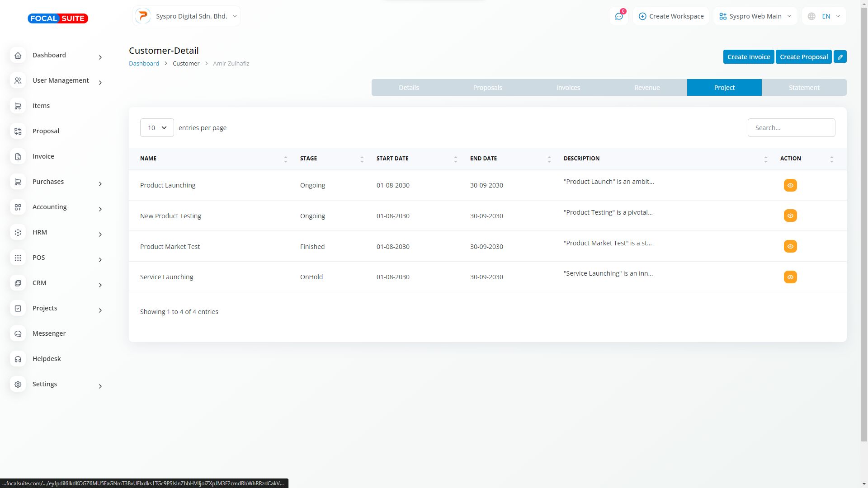Click the Helpdesk headset icon

18,359
